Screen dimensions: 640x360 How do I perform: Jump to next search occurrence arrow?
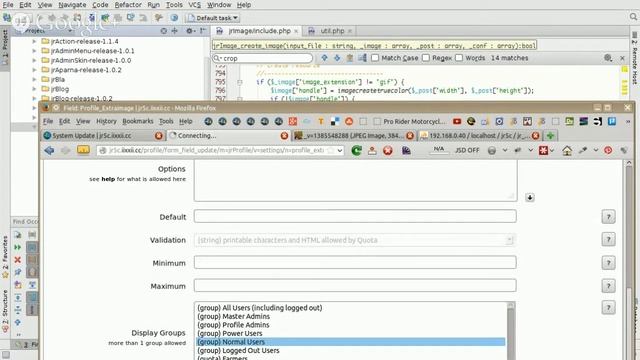pyautogui.click(x=337, y=58)
